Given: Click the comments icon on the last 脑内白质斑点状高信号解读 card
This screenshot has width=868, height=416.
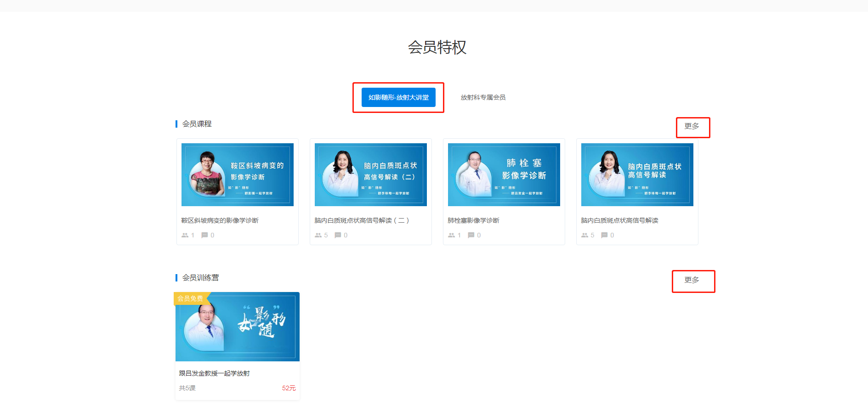Looking at the screenshot, I should click(604, 235).
